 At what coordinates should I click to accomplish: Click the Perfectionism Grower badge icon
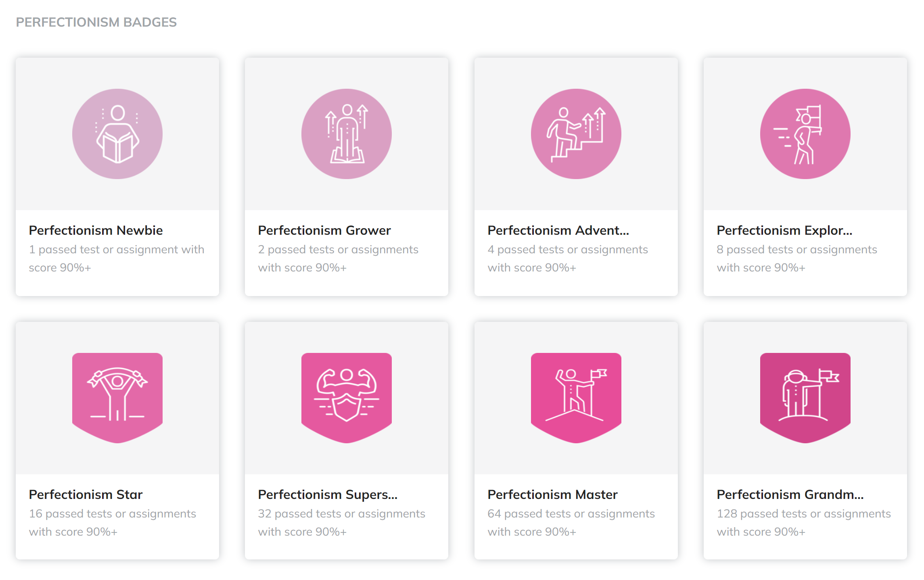346,134
